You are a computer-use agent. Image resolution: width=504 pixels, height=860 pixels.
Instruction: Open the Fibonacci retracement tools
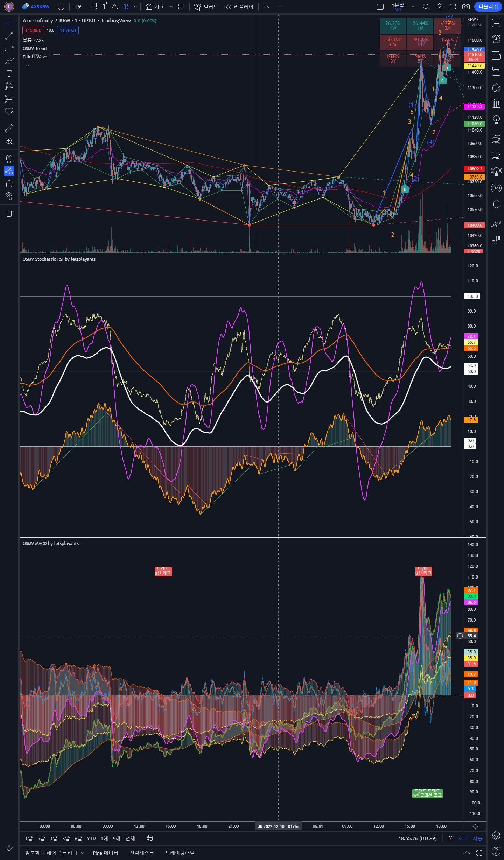point(9,48)
